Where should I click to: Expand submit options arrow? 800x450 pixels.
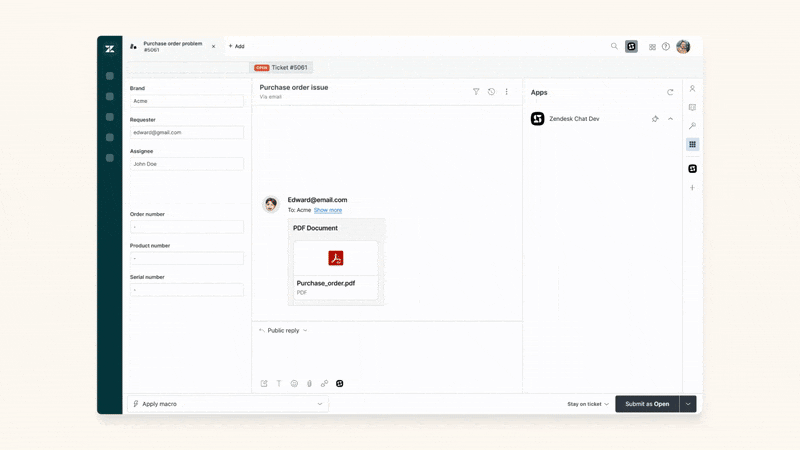pyautogui.click(x=688, y=404)
